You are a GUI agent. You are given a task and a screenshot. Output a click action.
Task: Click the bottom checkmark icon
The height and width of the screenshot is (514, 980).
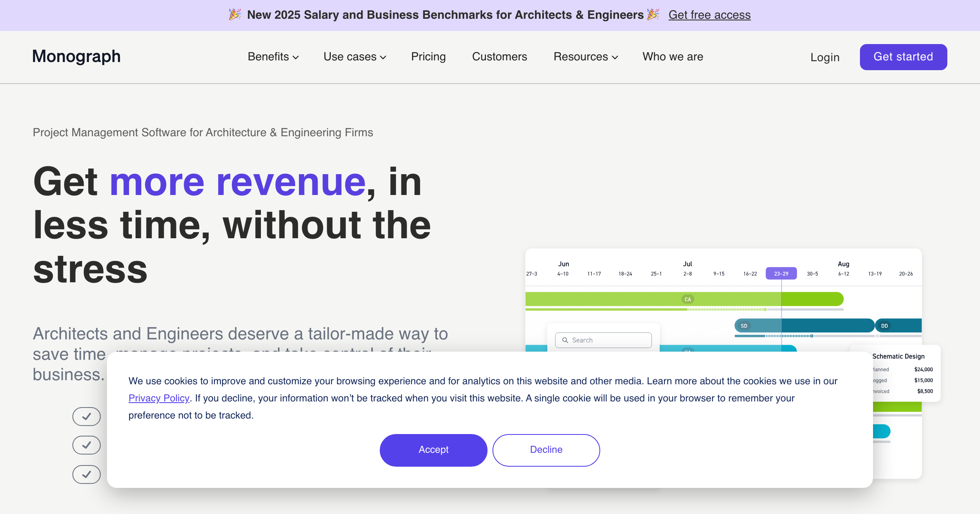click(x=86, y=474)
